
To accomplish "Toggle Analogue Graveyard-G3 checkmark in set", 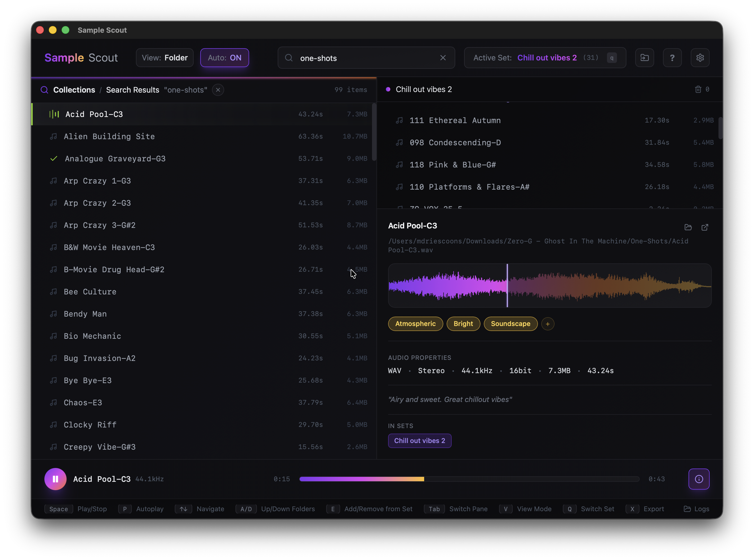I will (54, 159).
